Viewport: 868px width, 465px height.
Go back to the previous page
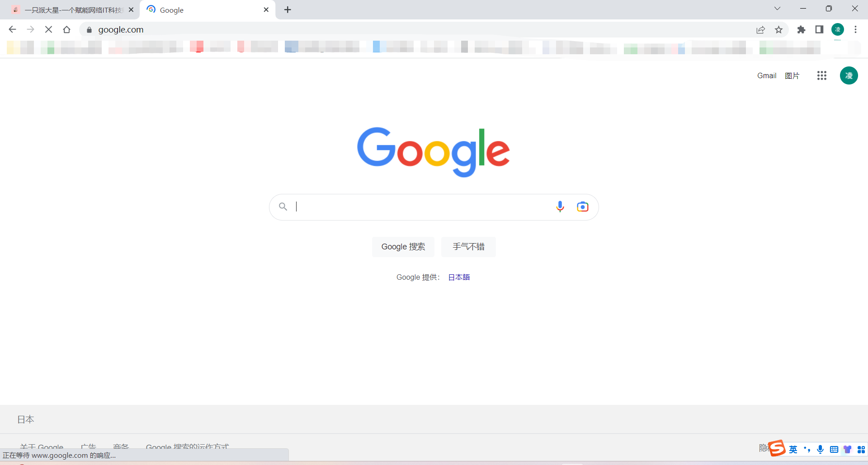[12, 29]
